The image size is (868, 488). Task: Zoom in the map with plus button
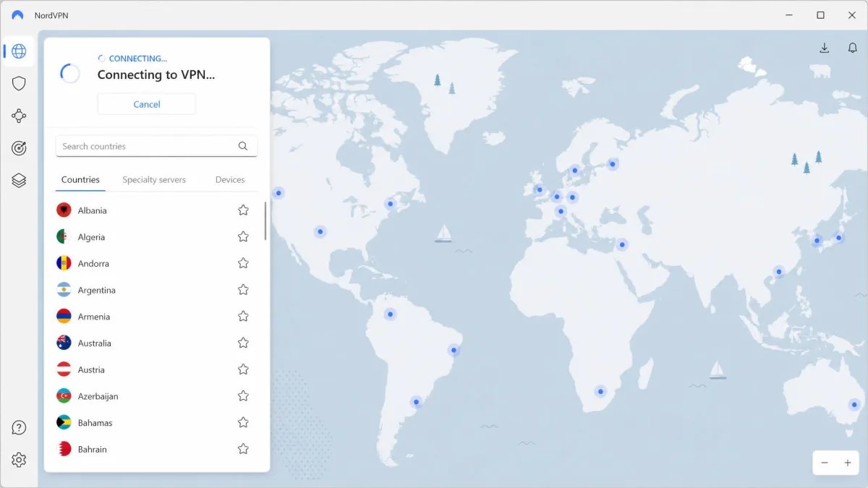point(848,463)
